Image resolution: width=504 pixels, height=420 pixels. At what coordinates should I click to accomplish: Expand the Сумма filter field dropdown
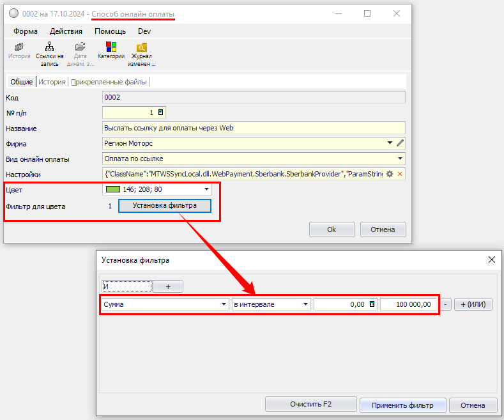pyautogui.click(x=224, y=305)
